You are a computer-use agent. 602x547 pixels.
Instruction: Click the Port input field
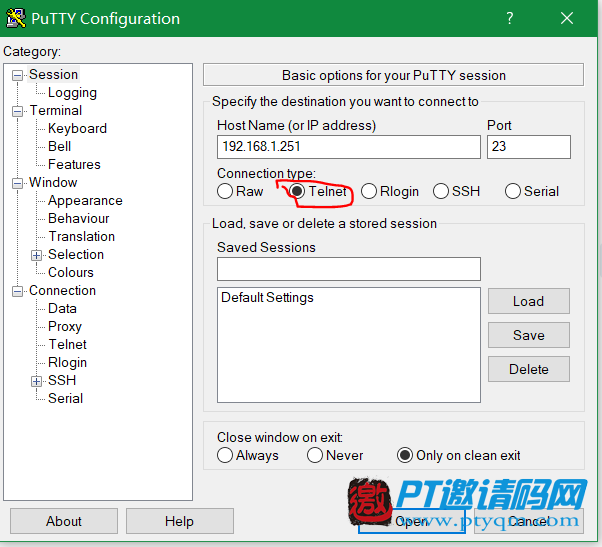[529, 147]
